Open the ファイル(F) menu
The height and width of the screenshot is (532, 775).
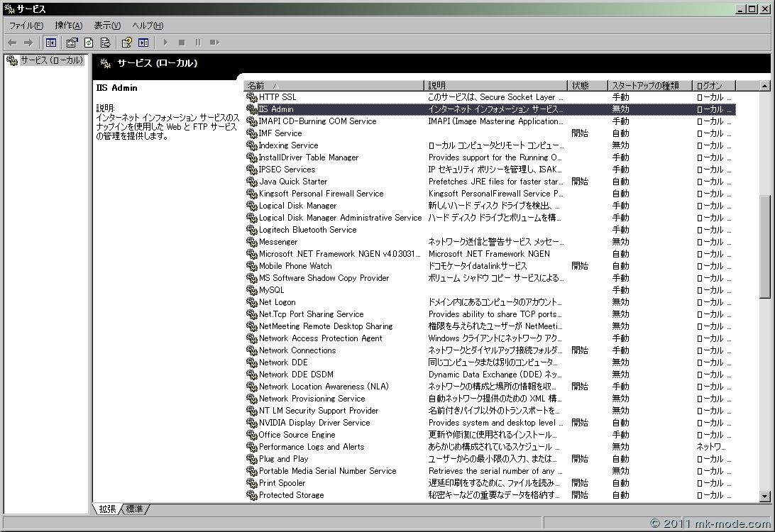26,26
